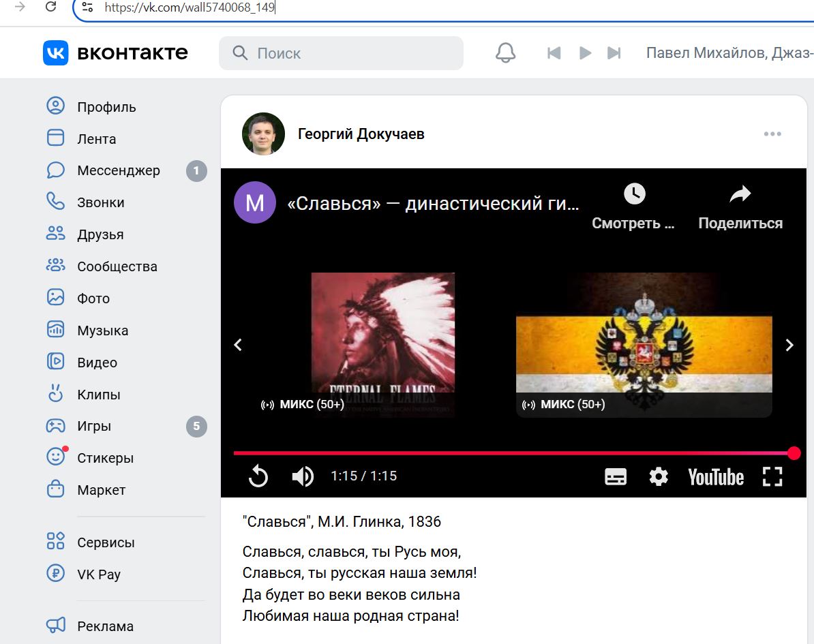Click the Мессенджер unread badge 1
The image size is (814, 644).
tap(196, 171)
